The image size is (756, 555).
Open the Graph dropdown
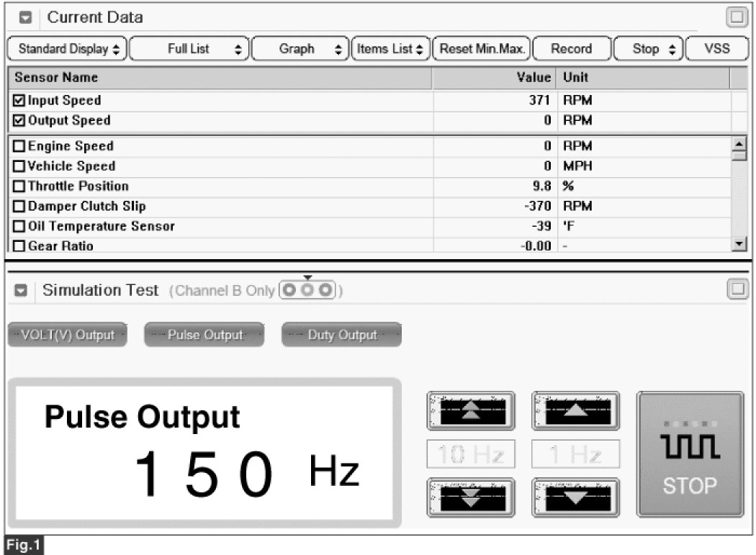click(301, 49)
